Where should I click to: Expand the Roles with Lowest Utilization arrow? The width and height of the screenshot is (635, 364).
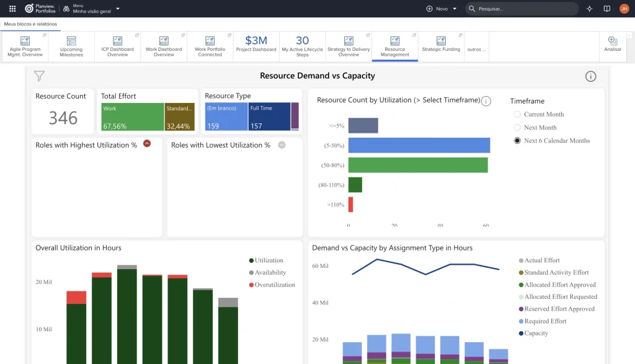coord(282,145)
